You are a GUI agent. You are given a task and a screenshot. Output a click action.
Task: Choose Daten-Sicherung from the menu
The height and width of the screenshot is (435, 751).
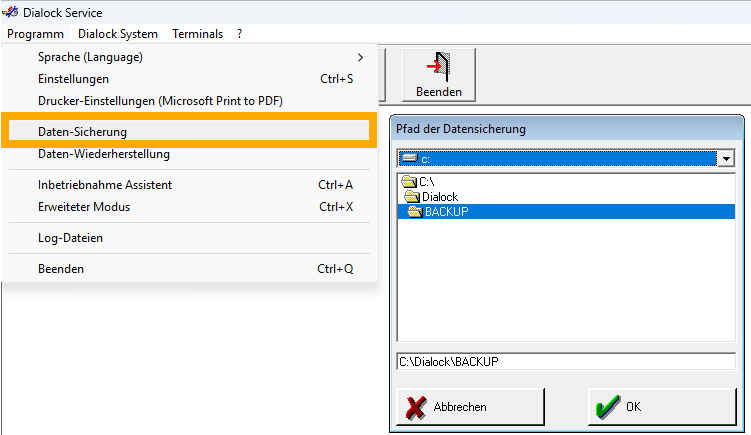pos(82,131)
